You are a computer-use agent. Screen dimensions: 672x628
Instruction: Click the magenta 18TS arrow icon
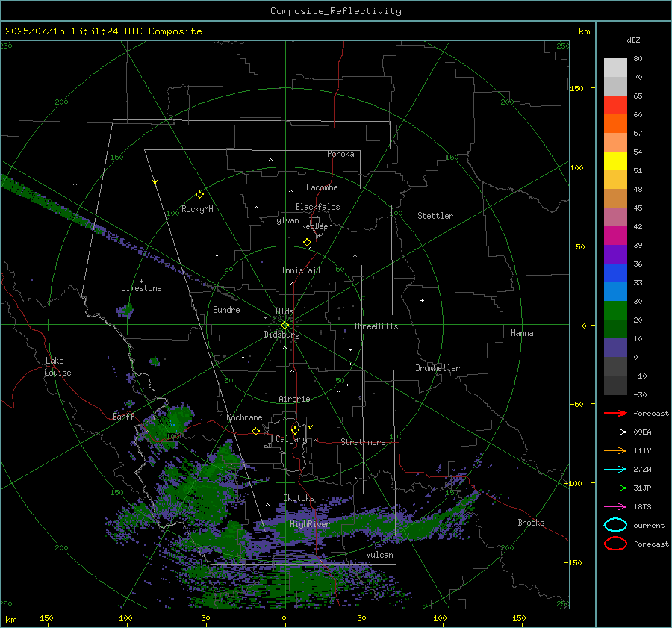(x=615, y=506)
